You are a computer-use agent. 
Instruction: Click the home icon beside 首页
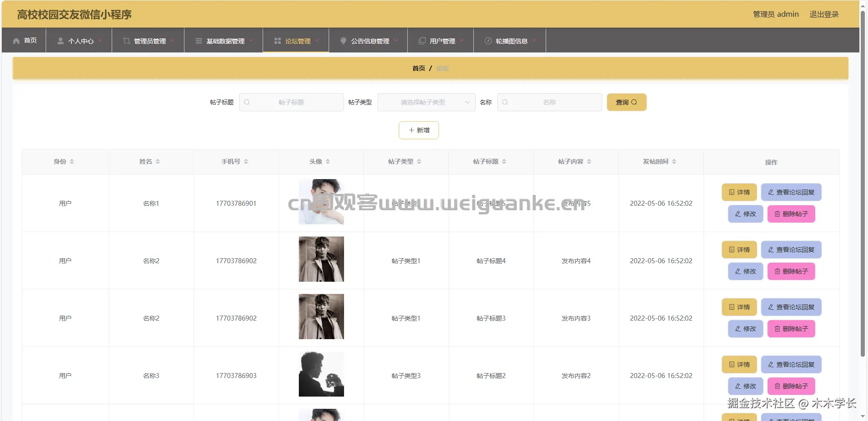pos(16,41)
